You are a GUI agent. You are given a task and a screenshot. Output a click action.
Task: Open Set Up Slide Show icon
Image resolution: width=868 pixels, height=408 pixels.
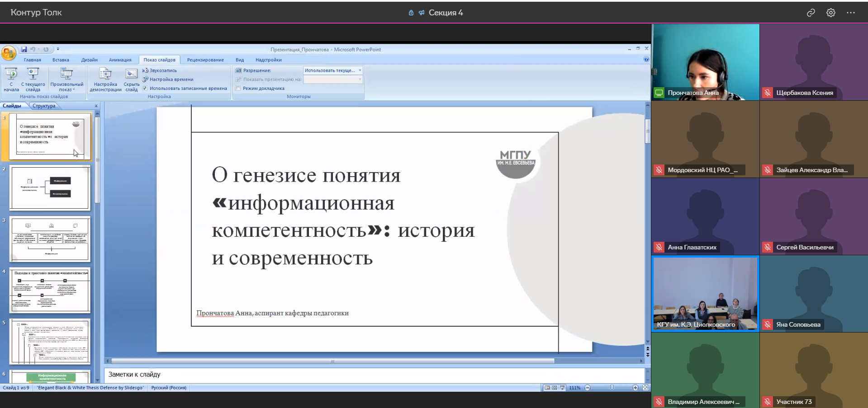pos(105,74)
